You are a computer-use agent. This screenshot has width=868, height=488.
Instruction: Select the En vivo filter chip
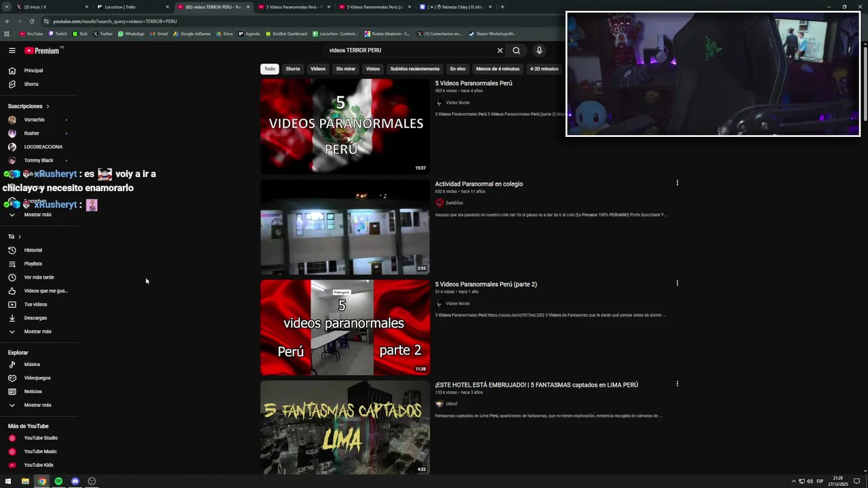(x=458, y=68)
